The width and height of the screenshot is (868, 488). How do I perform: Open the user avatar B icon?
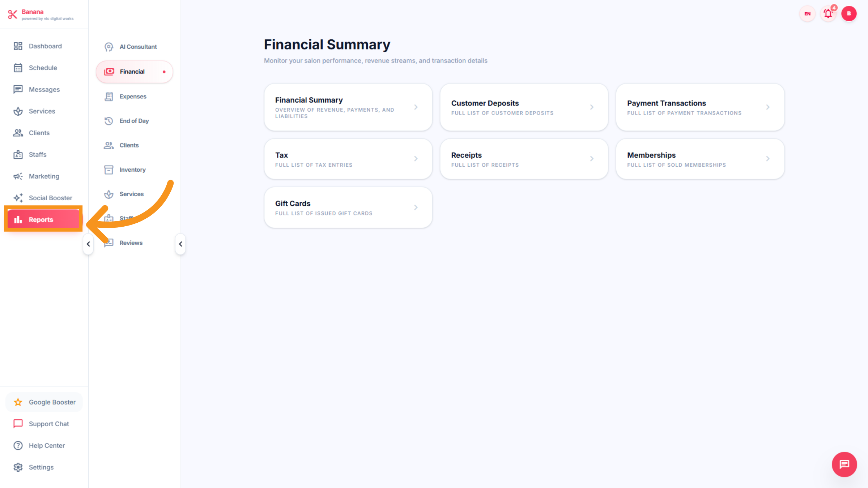click(848, 14)
